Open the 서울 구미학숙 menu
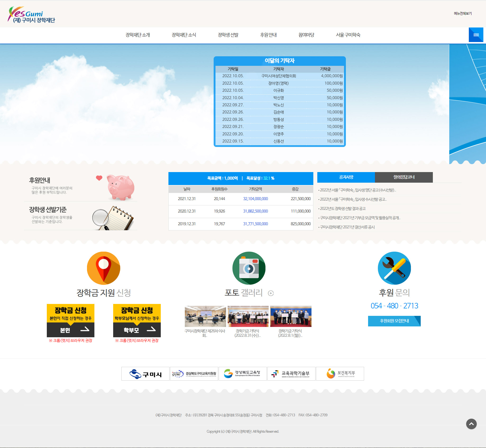Screen dimensions: 486x448 point(348,35)
